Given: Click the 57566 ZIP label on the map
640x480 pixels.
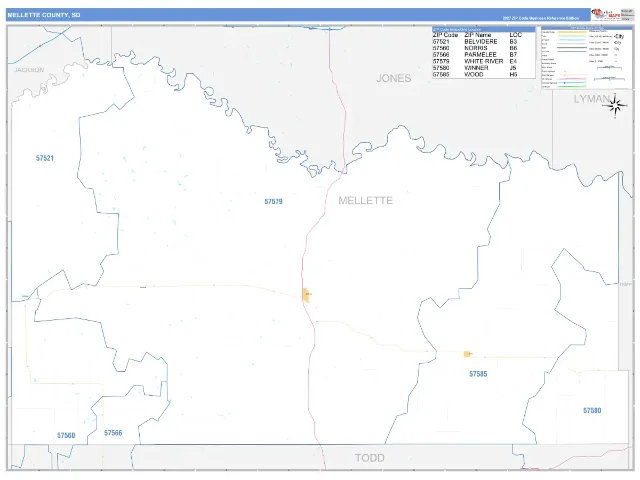Looking at the screenshot, I should tap(113, 433).
